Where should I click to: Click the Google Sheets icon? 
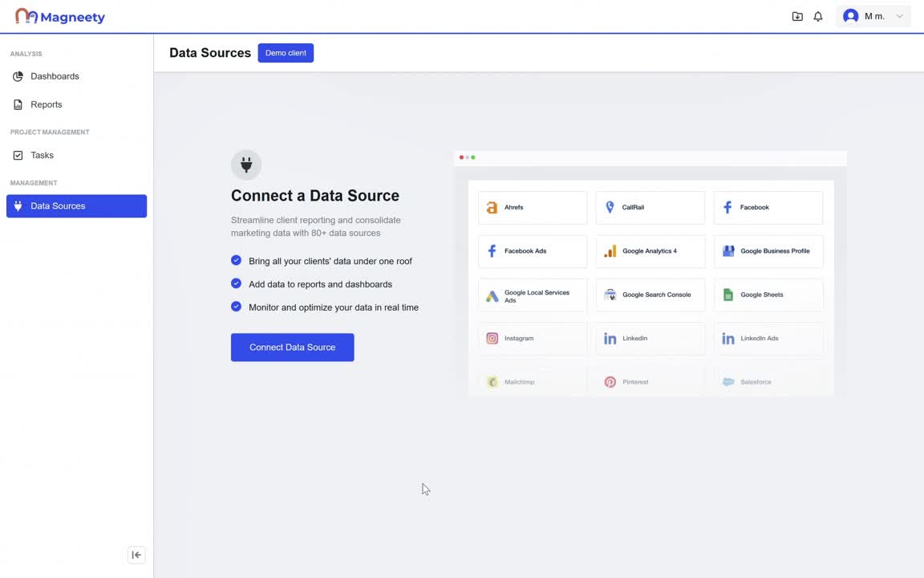728,295
